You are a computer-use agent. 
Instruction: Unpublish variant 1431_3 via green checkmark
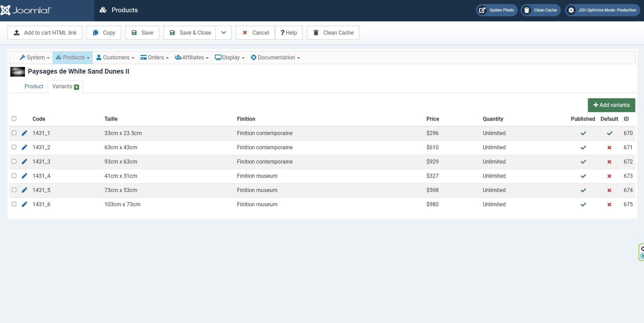pyautogui.click(x=583, y=162)
